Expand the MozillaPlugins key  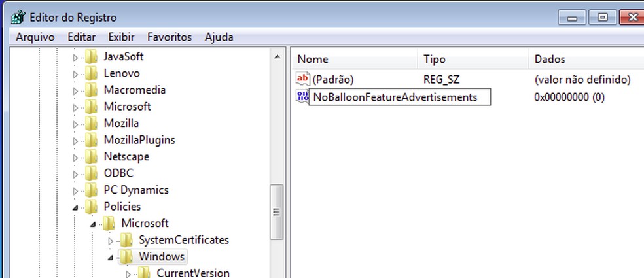coord(75,141)
